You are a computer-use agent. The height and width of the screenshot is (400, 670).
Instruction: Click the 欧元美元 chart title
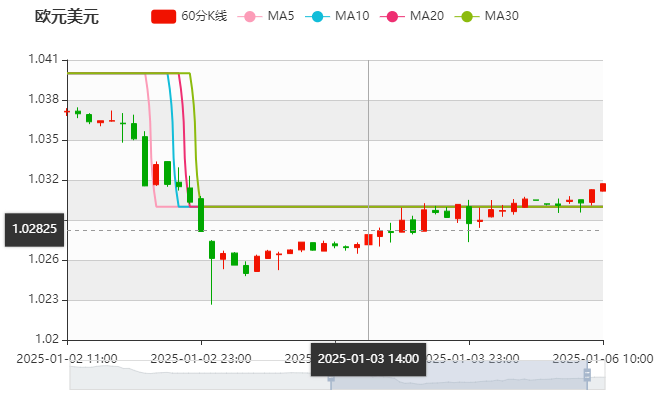coord(67,16)
